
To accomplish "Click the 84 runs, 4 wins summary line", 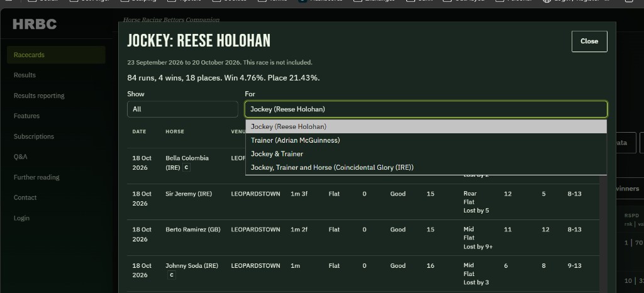I will point(223,77).
